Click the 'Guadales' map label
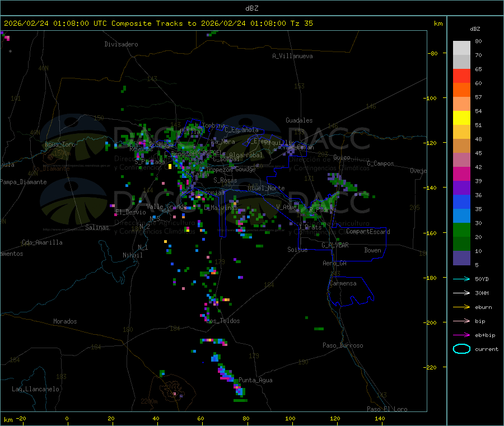 [x=299, y=120]
